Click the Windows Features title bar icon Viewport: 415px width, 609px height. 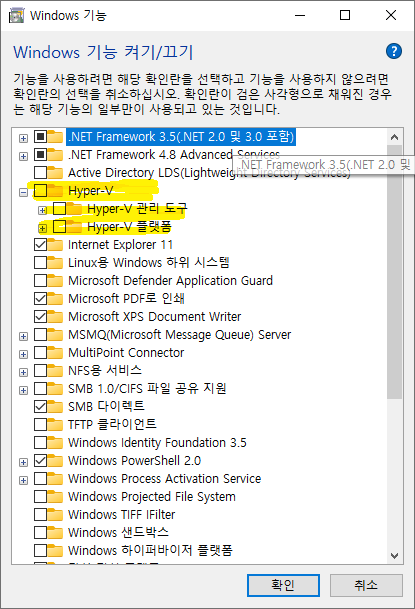coord(16,16)
